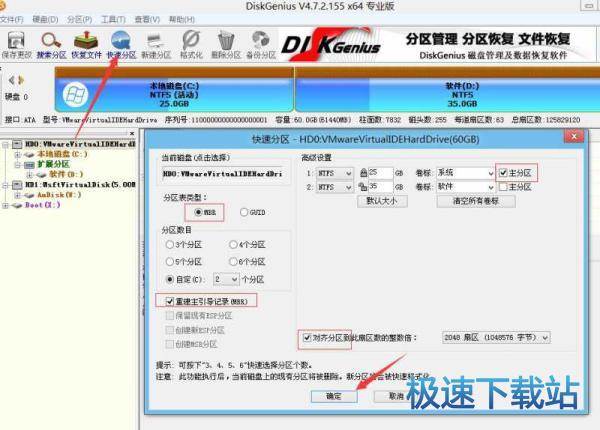Viewport: 600px width, 430px height.
Task: Select 扩展分区 extended partition tree node
Action: pos(53,165)
